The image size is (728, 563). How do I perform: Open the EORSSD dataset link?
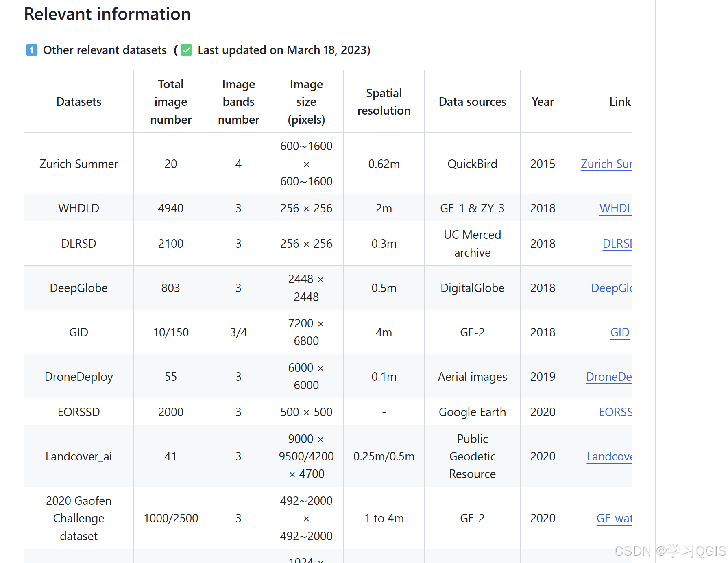(615, 412)
